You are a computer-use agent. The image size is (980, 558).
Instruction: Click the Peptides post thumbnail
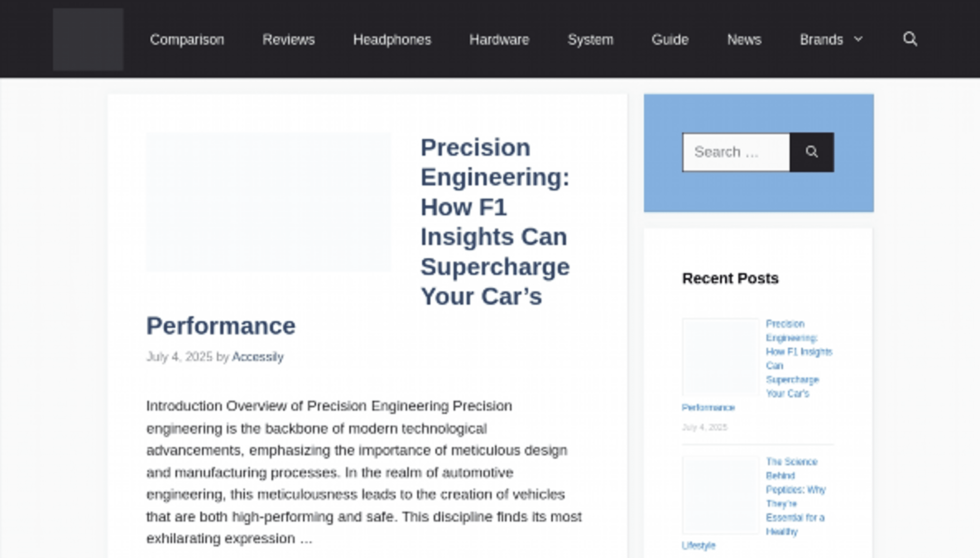pyautogui.click(x=720, y=495)
